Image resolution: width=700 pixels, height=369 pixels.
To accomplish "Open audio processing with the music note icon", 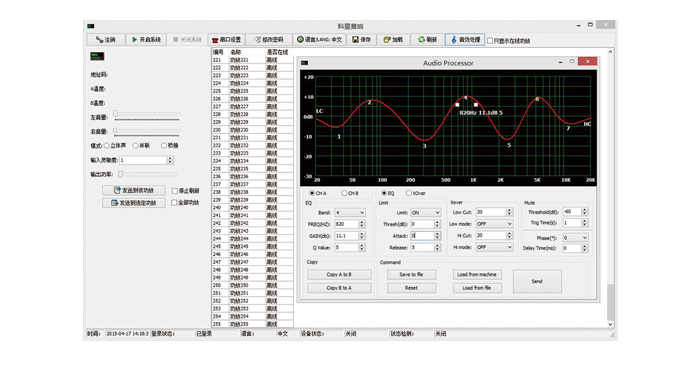I will click(x=465, y=40).
